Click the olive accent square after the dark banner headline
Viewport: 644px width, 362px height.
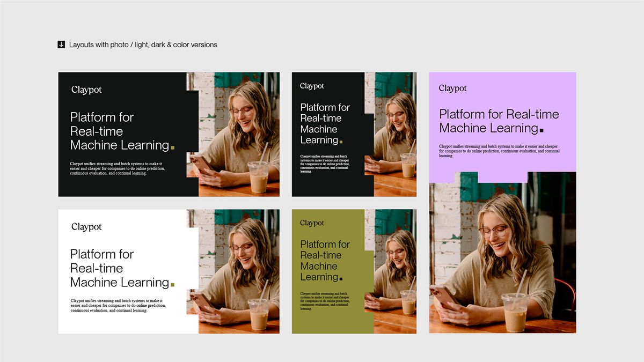(174, 146)
